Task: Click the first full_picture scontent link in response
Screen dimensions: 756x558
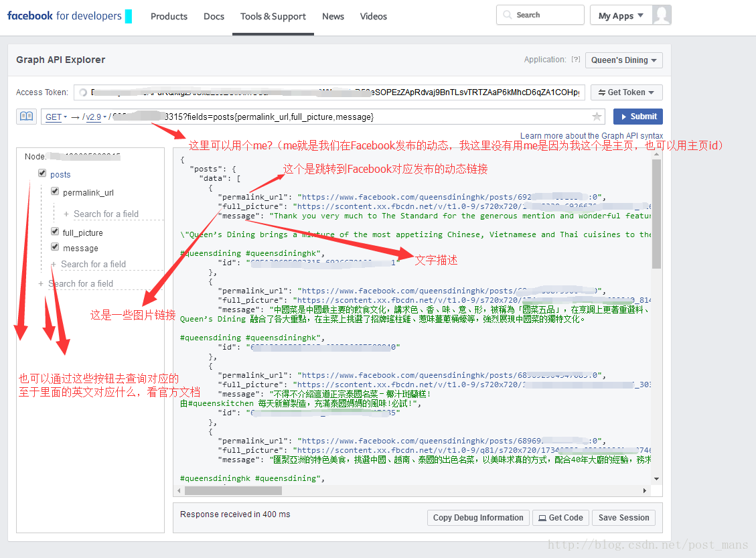Action: (472, 206)
